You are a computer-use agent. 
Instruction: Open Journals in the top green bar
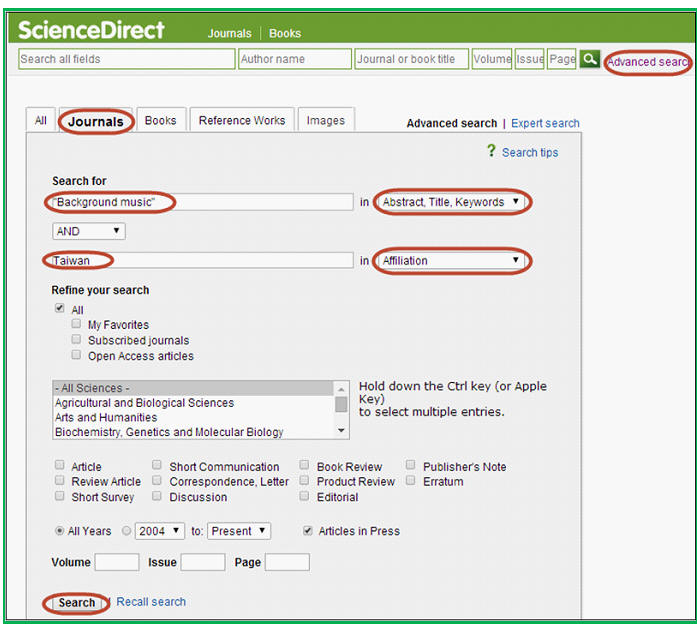229,33
